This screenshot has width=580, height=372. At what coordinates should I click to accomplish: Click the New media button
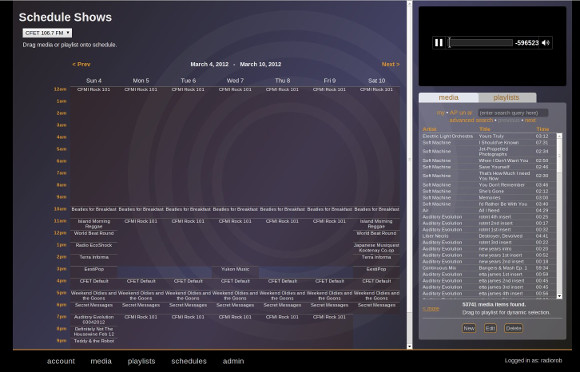pyautogui.click(x=469, y=328)
